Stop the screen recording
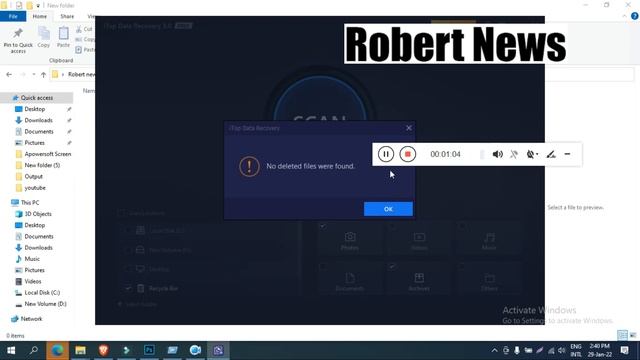Screen dimensions: 640x360 click(407, 154)
